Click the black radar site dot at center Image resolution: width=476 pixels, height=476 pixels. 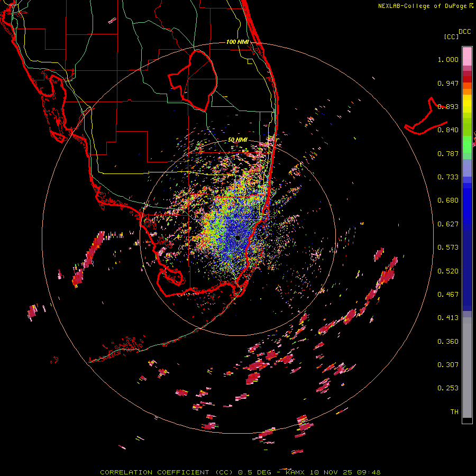(x=237, y=237)
